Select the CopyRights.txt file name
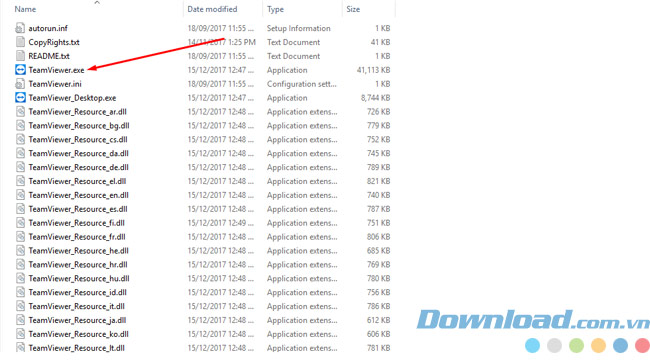Viewport: 650px width, 364px height. pyautogui.click(x=54, y=42)
